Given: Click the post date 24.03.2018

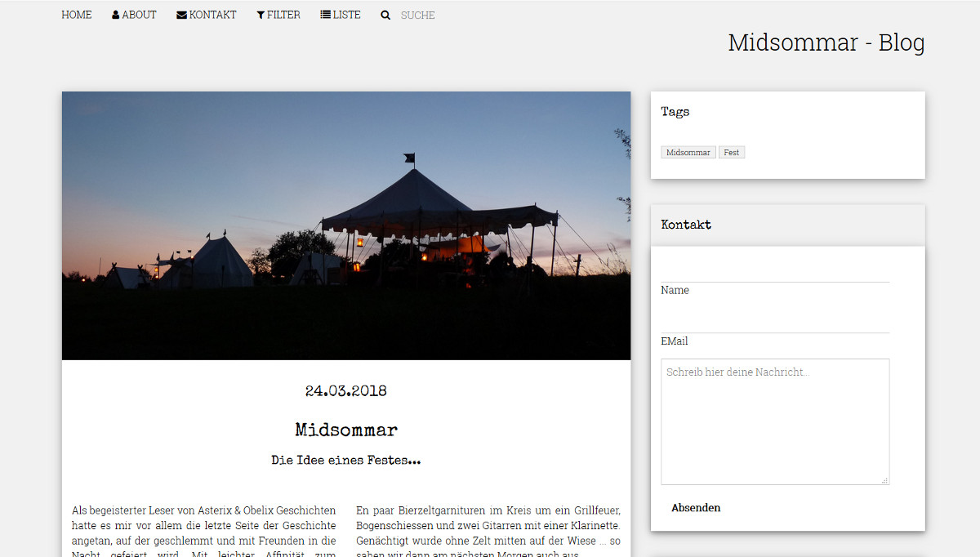Looking at the screenshot, I should (346, 391).
